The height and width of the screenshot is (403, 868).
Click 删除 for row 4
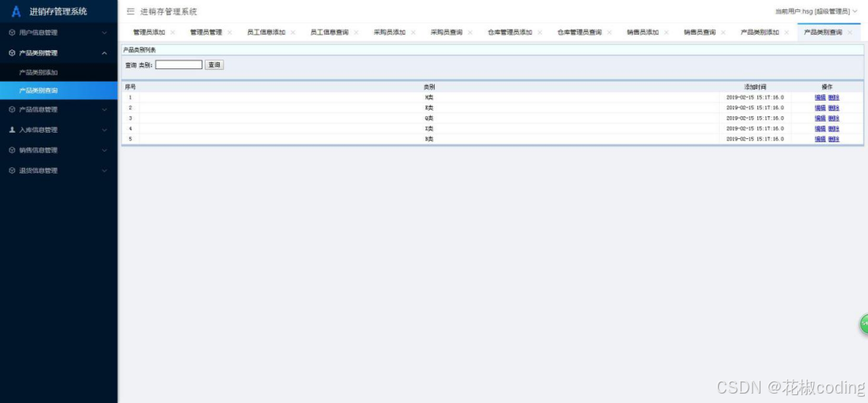pyautogui.click(x=833, y=129)
